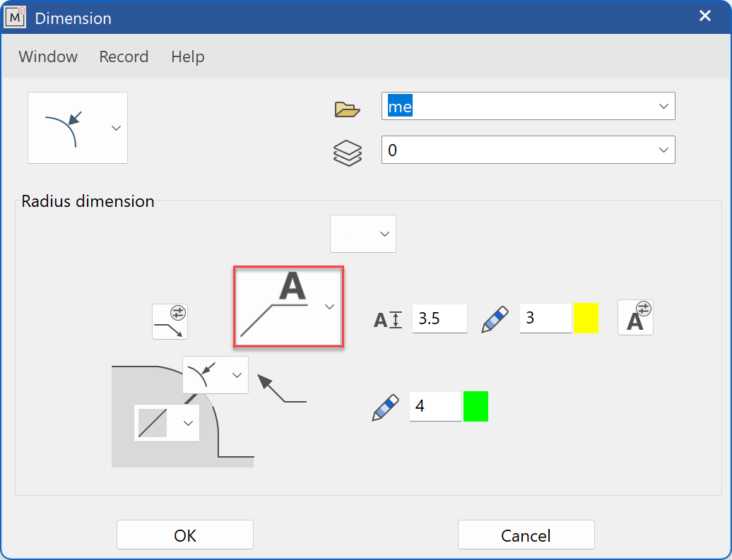The image size is (732, 560).
Task: Open the Record menu
Action: point(124,56)
